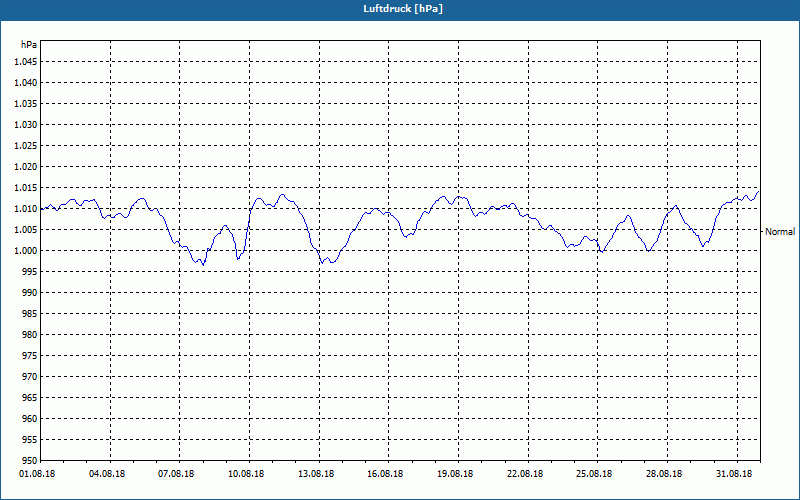Viewport: 800px width, 500px height.
Task: Click the 19.08.18 date label
Action: point(455,473)
